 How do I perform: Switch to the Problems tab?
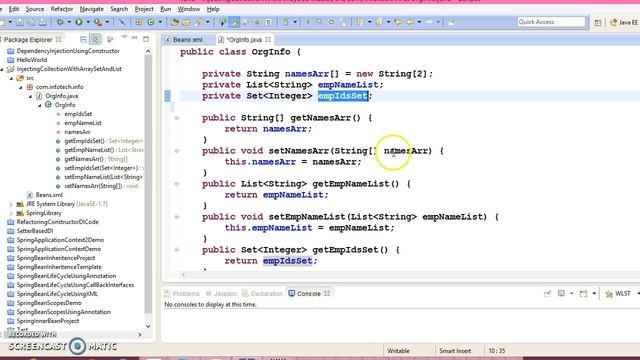182,293
